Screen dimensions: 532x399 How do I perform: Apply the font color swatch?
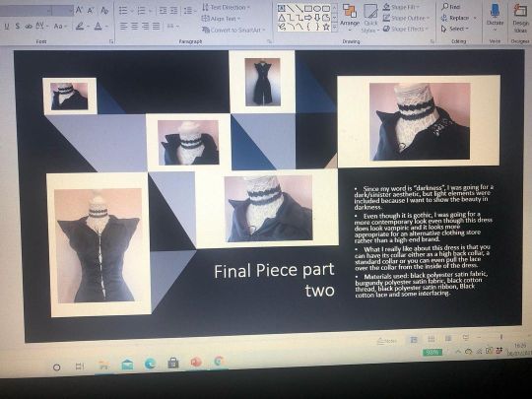pyautogui.click(x=99, y=26)
